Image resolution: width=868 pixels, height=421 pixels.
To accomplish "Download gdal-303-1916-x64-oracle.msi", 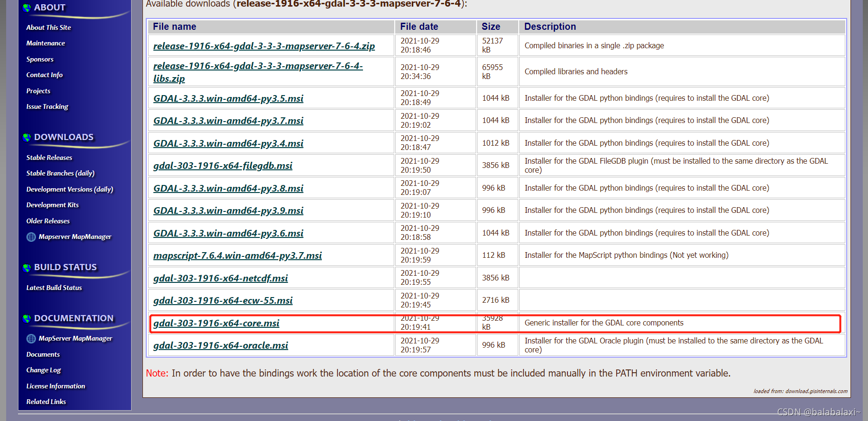I will (x=221, y=345).
